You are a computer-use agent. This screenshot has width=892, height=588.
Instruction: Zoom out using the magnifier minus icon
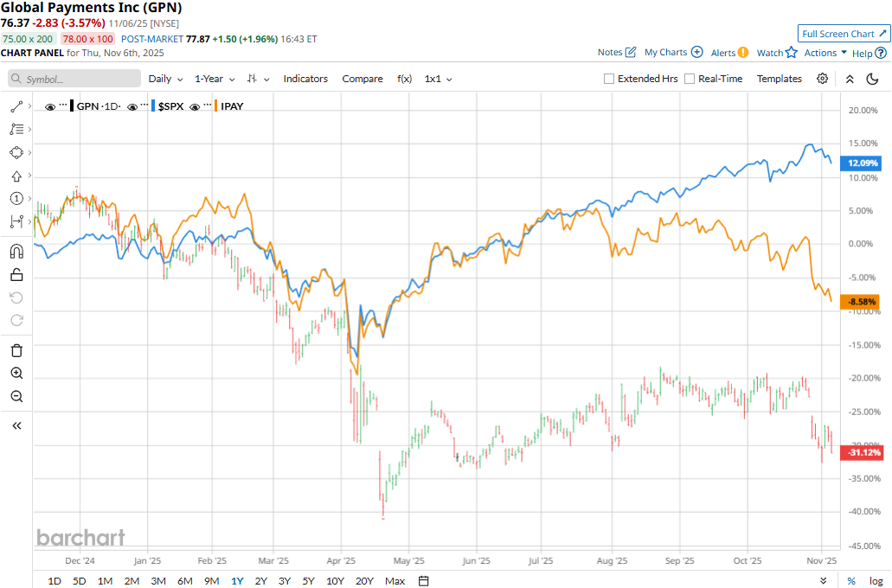[x=16, y=396]
